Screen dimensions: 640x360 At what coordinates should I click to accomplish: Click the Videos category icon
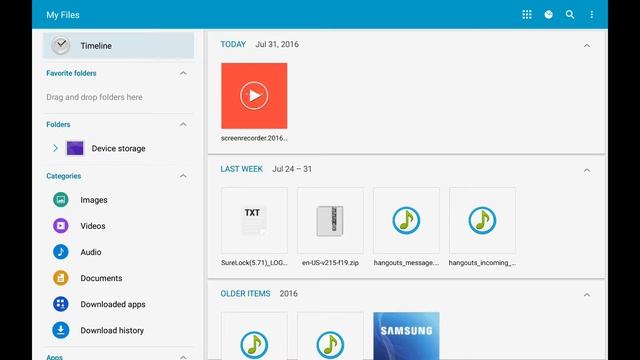(61, 226)
